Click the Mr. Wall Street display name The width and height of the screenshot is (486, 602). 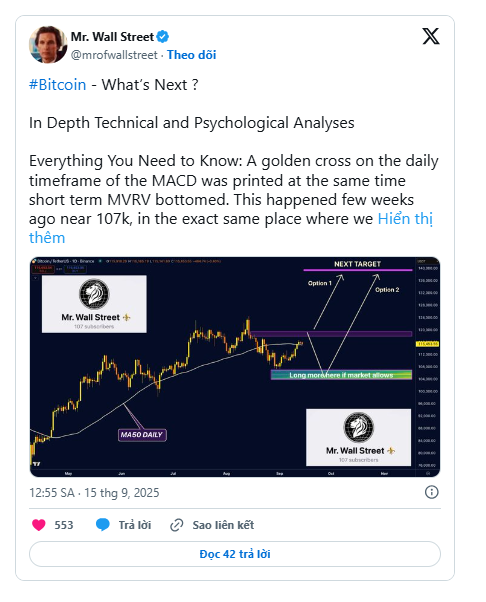pos(112,37)
